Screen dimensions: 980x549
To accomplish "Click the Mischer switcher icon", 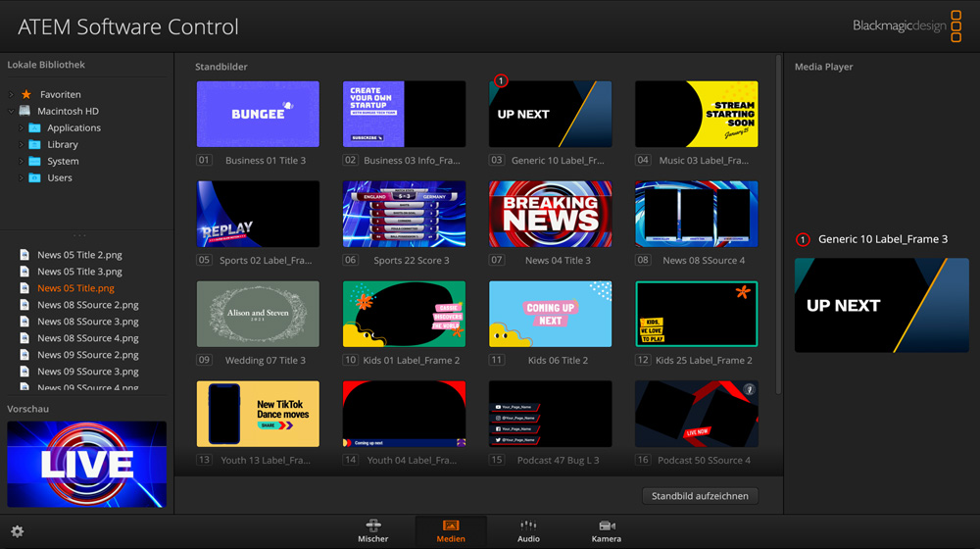I will 372,525.
